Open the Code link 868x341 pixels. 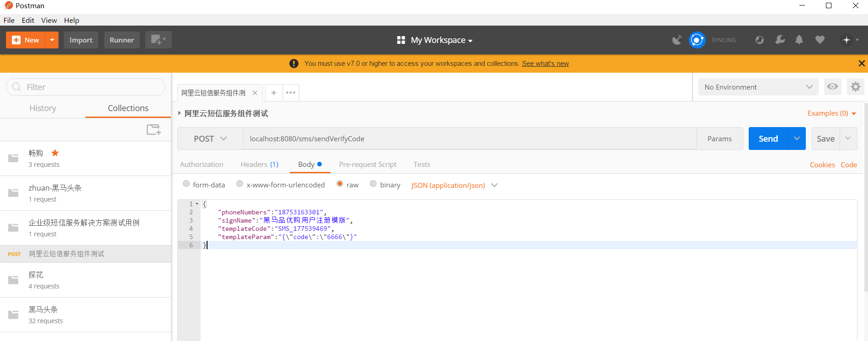click(849, 165)
